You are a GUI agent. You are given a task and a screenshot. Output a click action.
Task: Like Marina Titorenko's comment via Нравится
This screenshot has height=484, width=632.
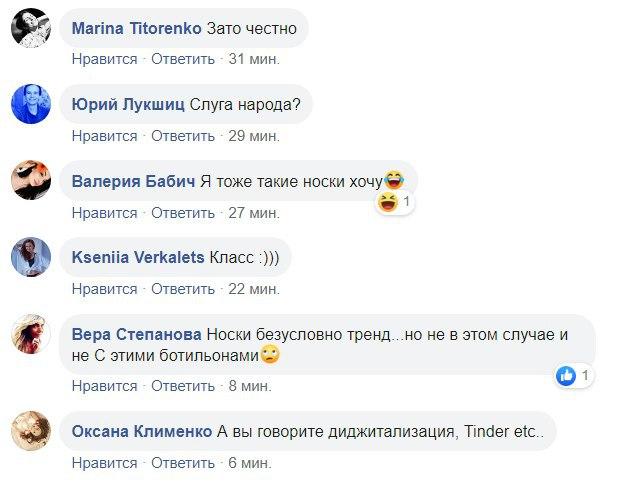click(104, 59)
